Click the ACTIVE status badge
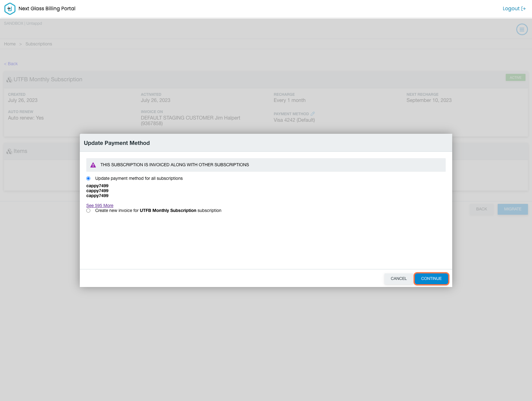 515,78
